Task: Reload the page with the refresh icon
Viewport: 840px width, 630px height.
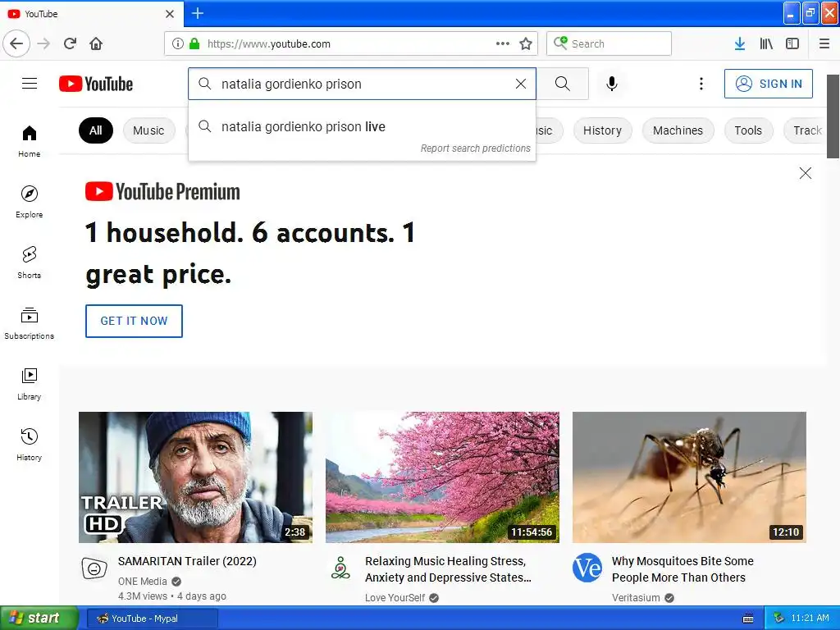Action: [71, 43]
